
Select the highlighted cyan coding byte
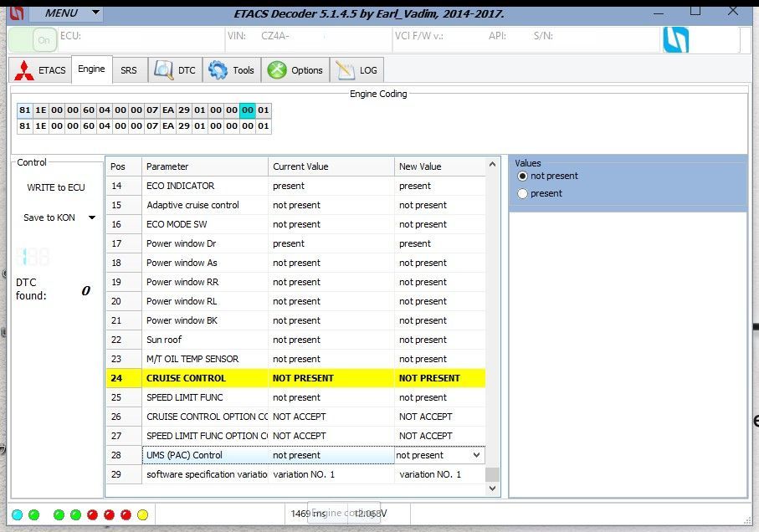248,110
